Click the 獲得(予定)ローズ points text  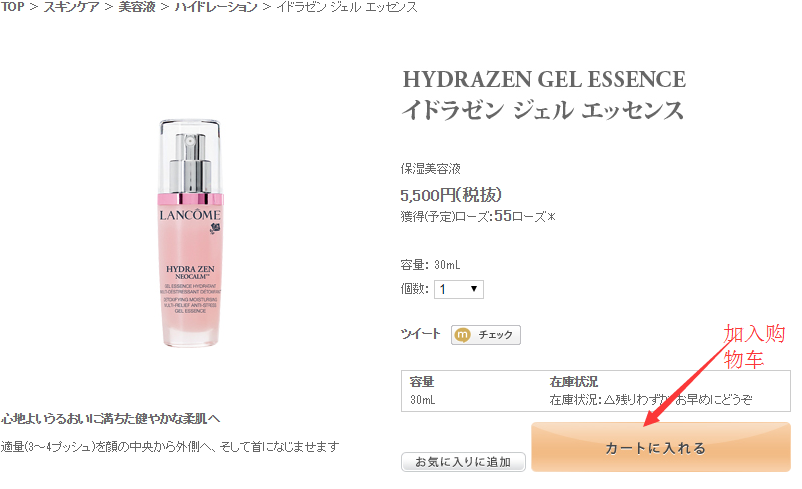pyautogui.click(x=478, y=216)
